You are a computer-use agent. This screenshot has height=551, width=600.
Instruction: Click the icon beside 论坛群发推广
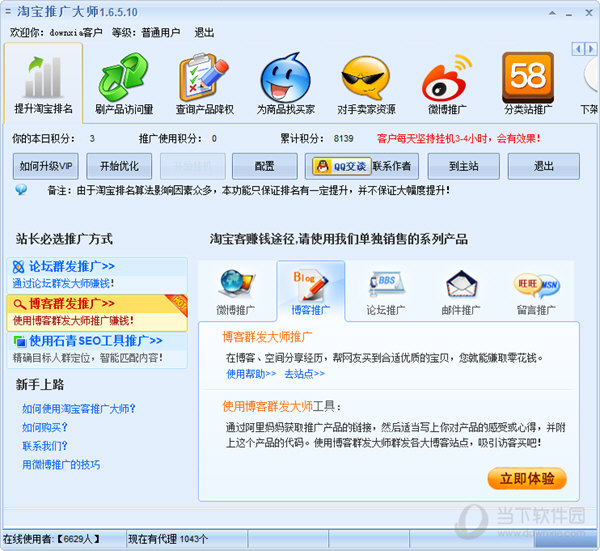(18, 267)
